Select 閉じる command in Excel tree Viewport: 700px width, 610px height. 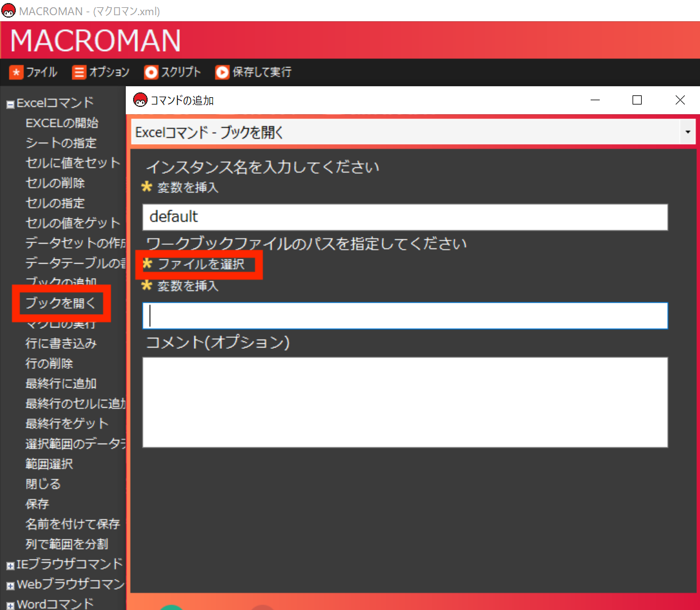[x=43, y=484]
